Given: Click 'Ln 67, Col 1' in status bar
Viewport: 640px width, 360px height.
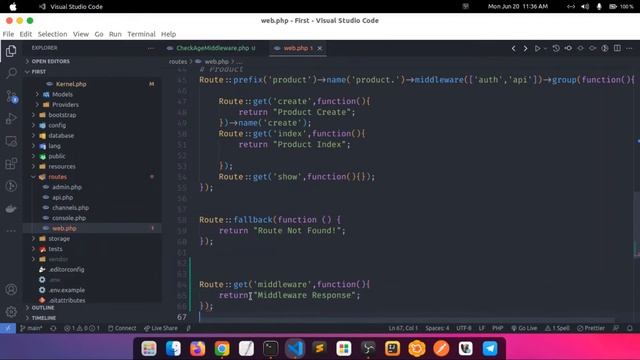Looking at the screenshot, I should 403,328.
